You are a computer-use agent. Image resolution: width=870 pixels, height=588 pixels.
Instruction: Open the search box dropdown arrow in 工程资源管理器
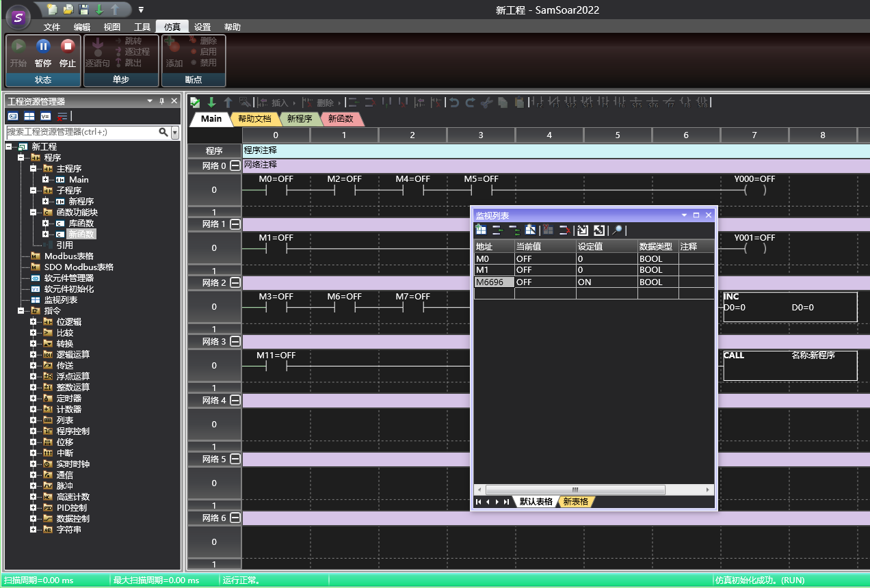coord(174,132)
